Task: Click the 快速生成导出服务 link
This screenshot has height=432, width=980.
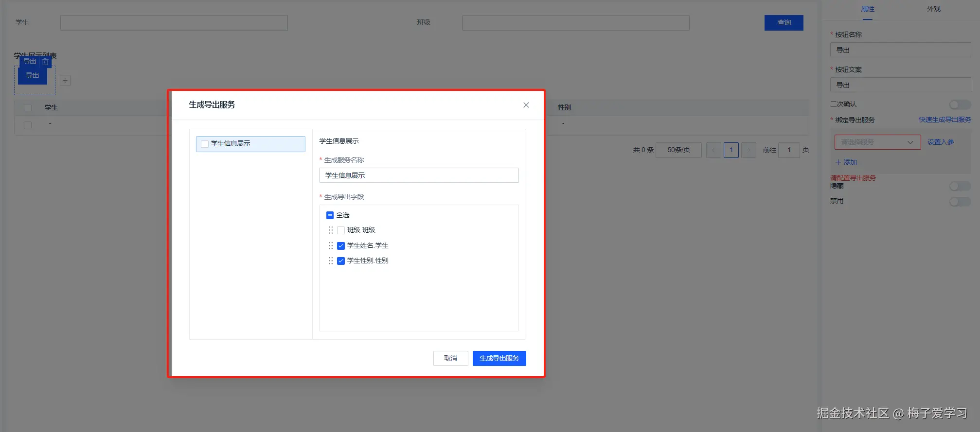Action: (944, 120)
